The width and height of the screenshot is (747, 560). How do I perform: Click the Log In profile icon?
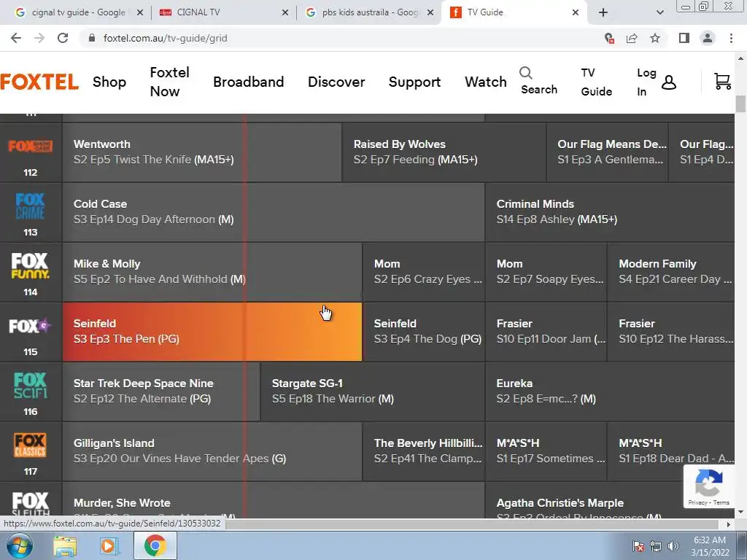coord(669,82)
